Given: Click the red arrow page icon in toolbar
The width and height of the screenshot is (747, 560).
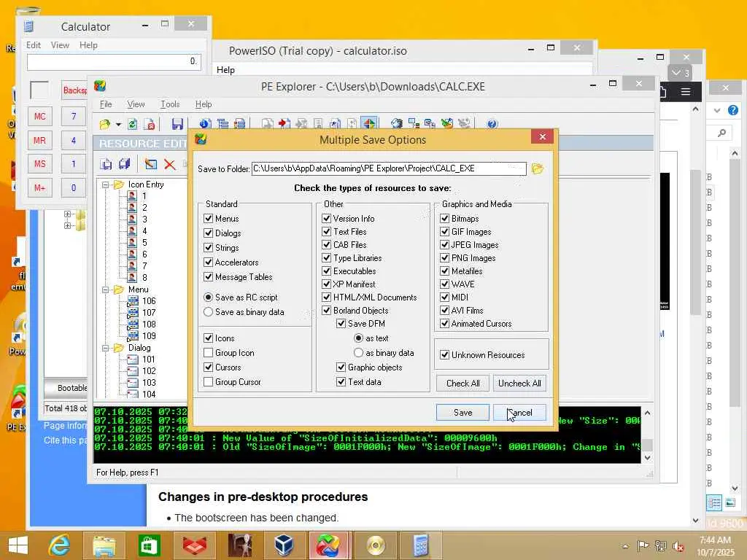Looking at the screenshot, I should [285, 124].
